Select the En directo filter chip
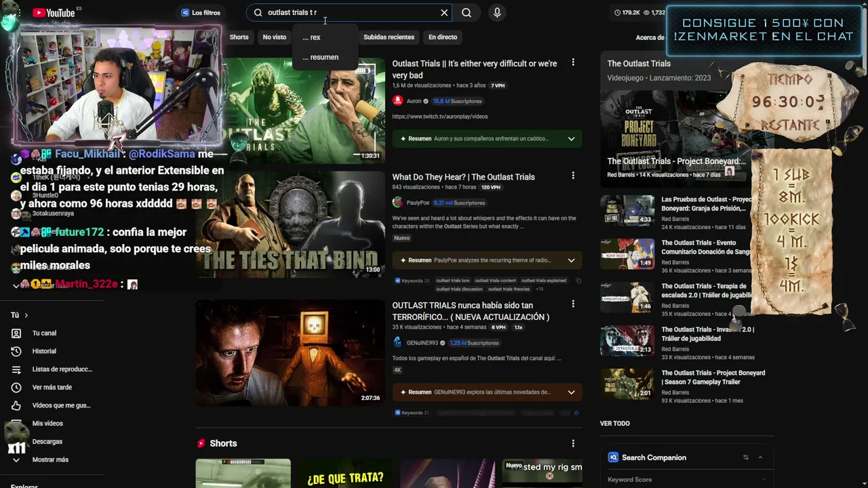The width and height of the screenshot is (868, 488). tap(443, 37)
